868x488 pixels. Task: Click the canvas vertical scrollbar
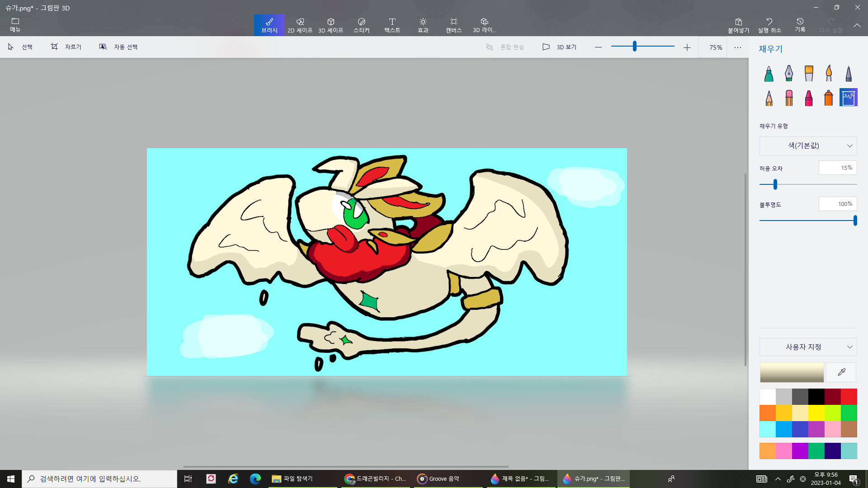pyautogui.click(x=745, y=269)
